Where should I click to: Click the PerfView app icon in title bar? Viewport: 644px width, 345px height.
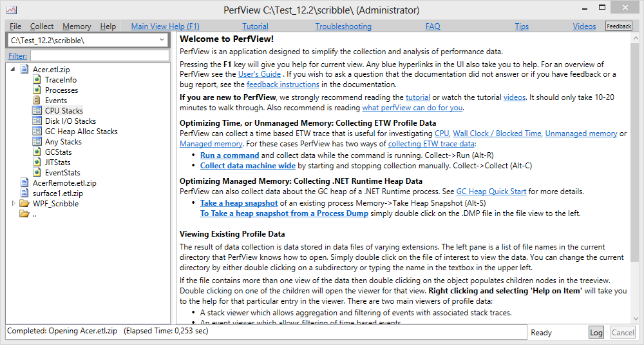pos(12,10)
